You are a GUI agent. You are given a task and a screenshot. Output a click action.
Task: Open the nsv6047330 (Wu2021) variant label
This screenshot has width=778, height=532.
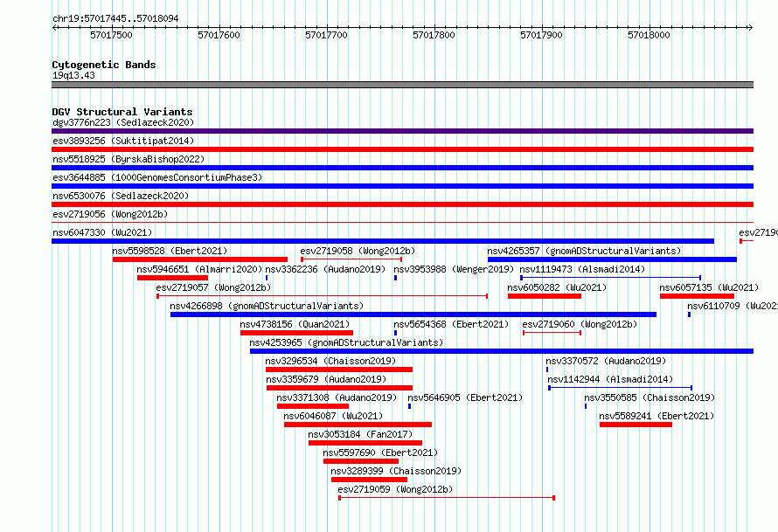tap(102, 232)
